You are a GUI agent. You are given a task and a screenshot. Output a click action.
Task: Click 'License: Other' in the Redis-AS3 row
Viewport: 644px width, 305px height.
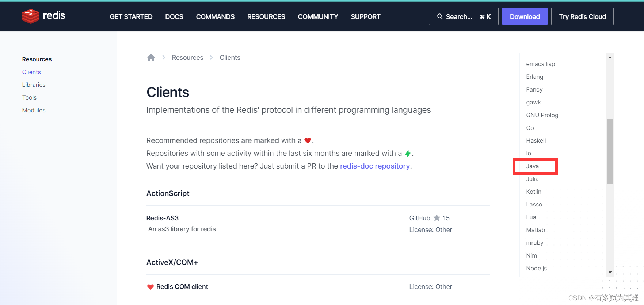point(430,230)
